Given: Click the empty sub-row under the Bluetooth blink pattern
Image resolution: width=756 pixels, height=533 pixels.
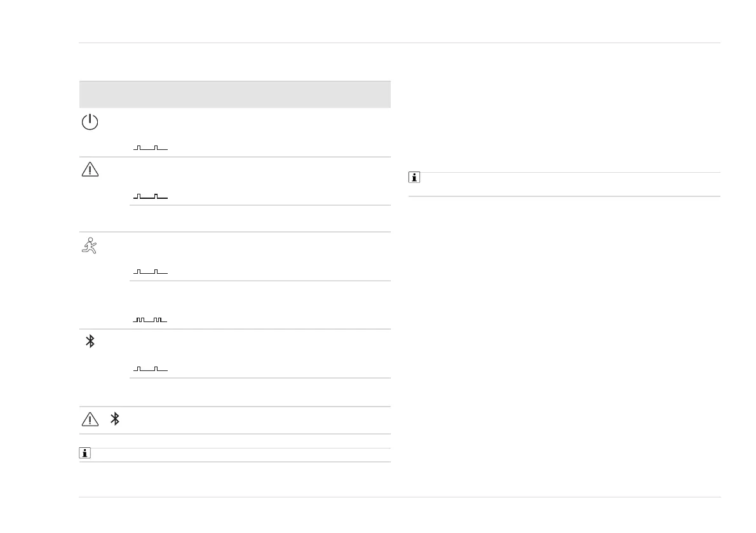Looking at the screenshot, I should coord(259,392).
